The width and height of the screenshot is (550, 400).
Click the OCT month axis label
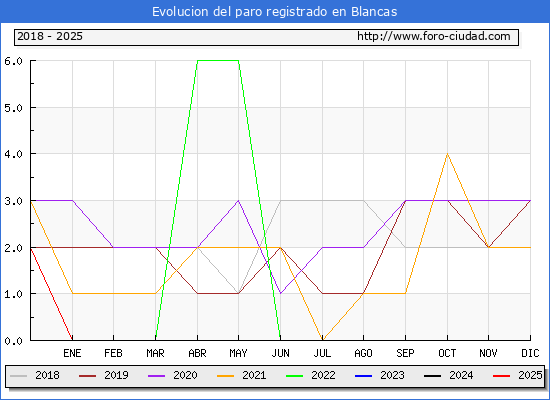(x=447, y=353)
